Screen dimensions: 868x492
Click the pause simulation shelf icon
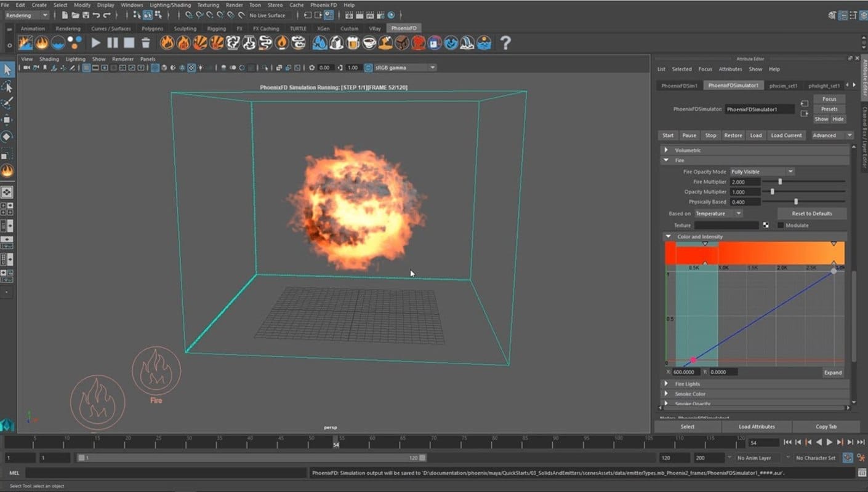pos(113,42)
